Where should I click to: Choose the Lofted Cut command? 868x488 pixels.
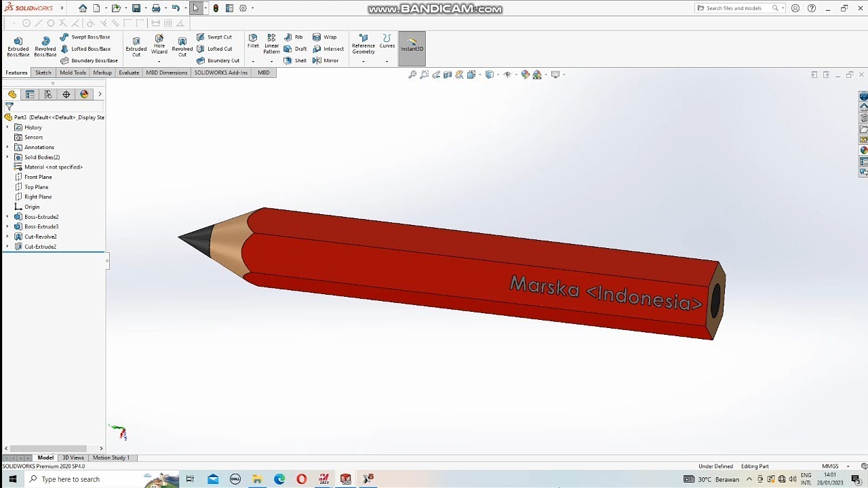click(x=214, y=49)
